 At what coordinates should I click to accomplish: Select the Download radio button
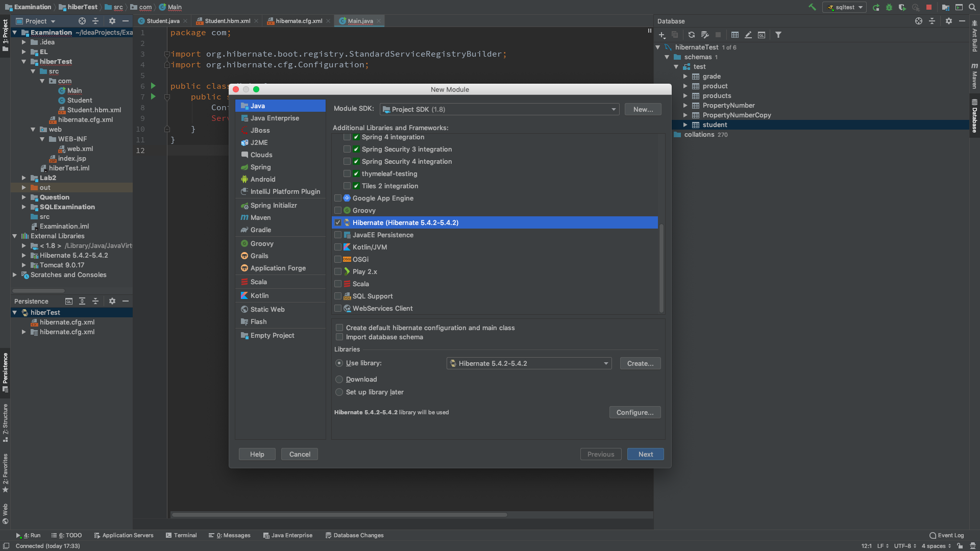click(x=339, y=380)
